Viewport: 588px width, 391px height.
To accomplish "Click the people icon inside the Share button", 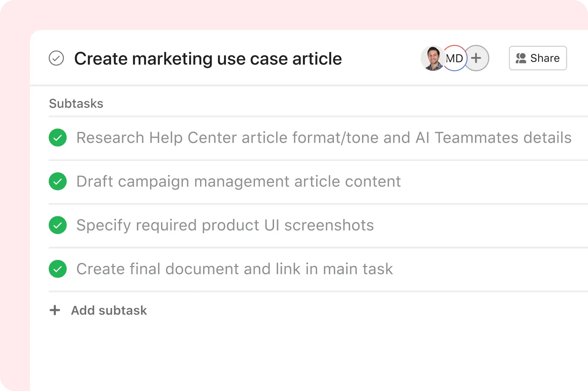I will [522, 58].
